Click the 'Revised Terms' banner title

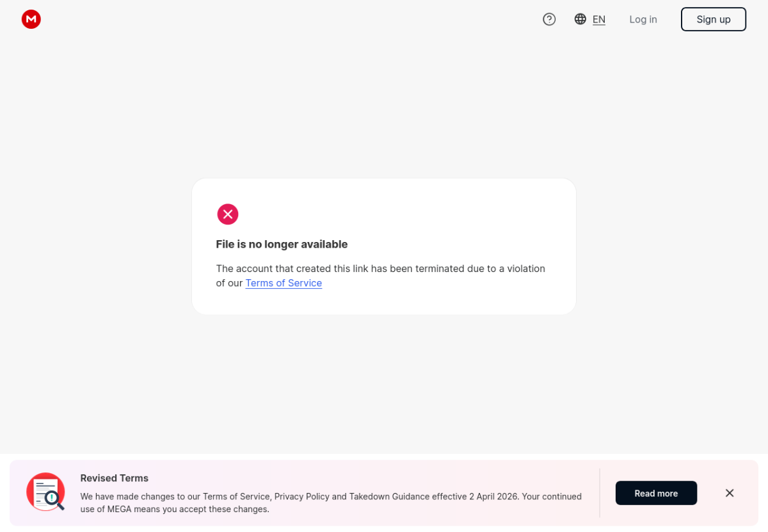click(x=114, y=478)
